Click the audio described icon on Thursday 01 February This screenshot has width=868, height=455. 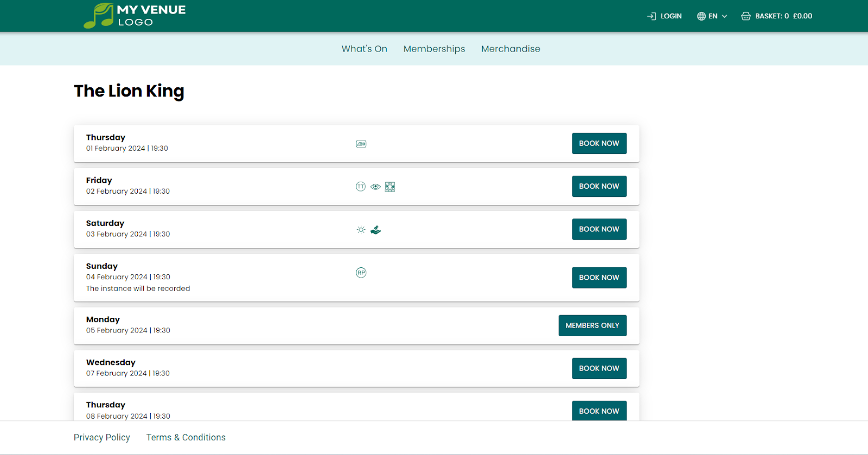[x=361, y=144]
